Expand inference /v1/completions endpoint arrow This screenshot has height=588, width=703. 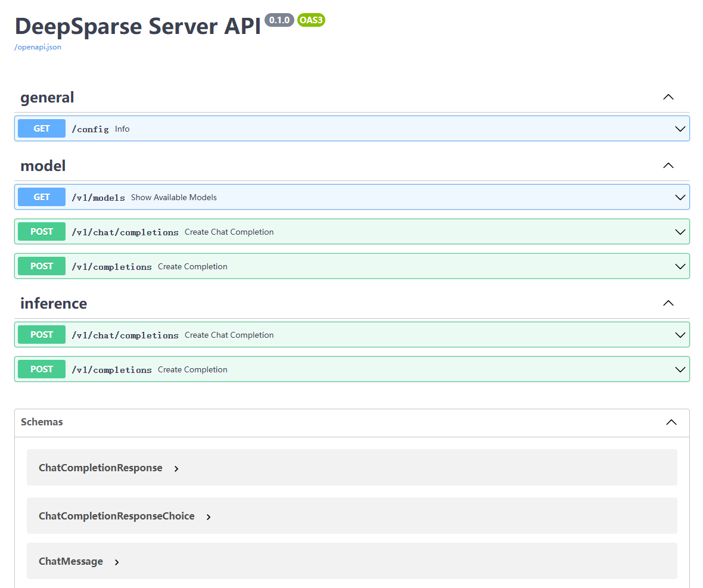[680, 370]
